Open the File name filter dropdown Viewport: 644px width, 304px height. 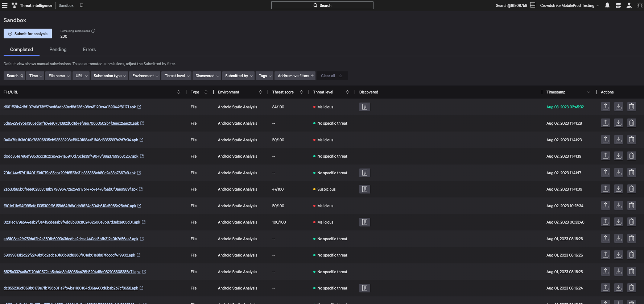[x=58, y=76]
